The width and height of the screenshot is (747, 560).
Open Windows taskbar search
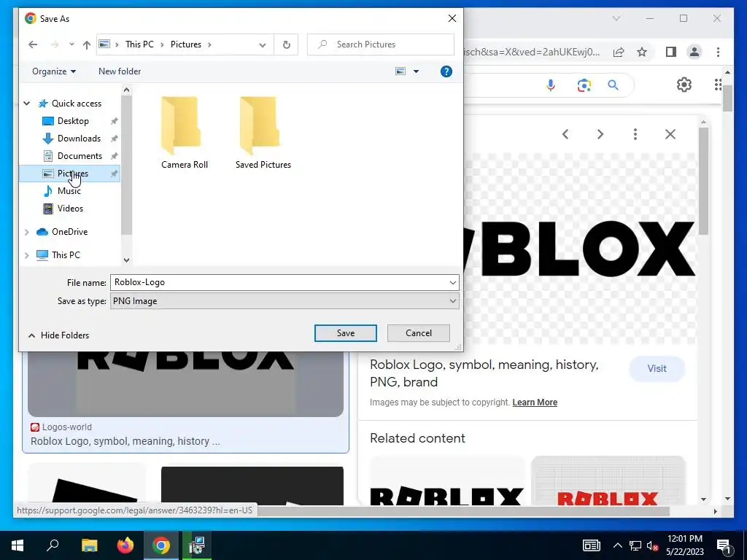(53, 545)
